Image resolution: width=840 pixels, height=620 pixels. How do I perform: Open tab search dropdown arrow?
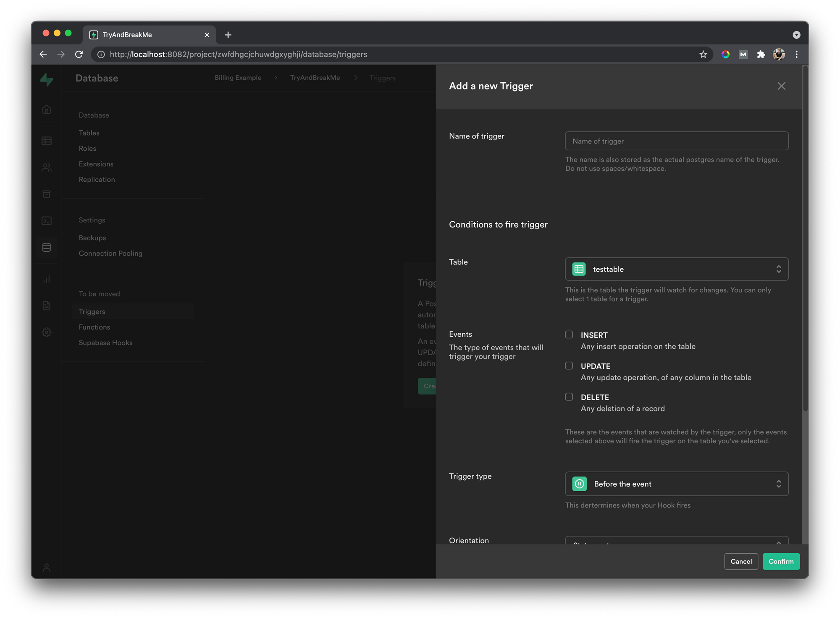tap(796, 35)
